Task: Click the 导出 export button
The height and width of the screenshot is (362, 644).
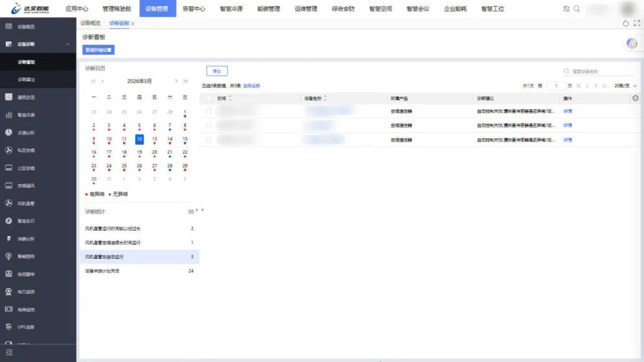Action: [x=216, y=71]
